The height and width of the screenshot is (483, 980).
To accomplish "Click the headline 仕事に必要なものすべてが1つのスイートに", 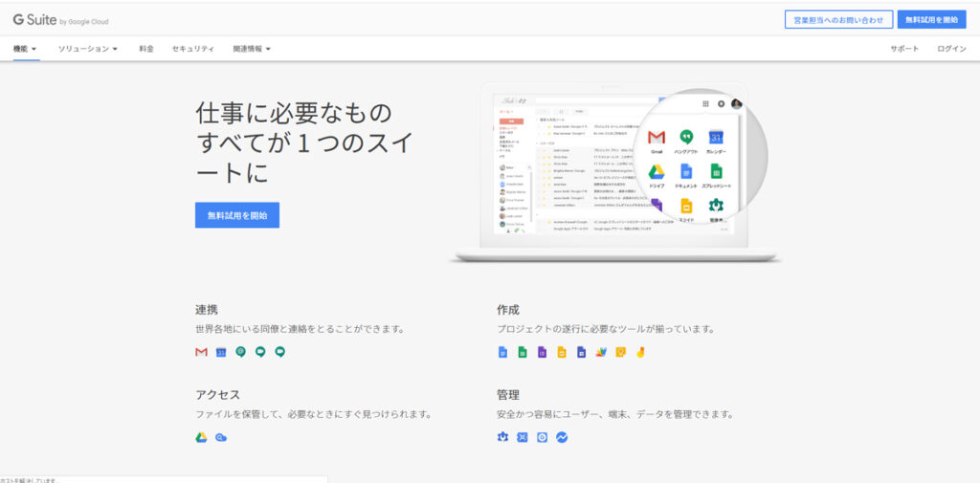I will tap(304, 143).
